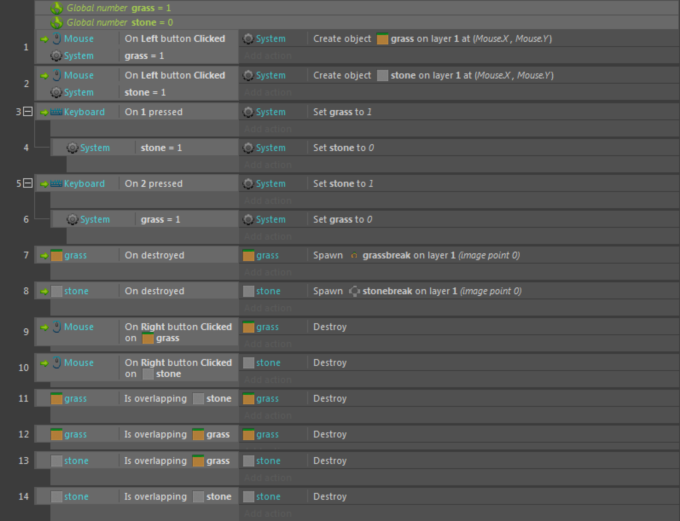Select the Mouse object icon in event 1
The image size is (680, 521).
[56, 39]
